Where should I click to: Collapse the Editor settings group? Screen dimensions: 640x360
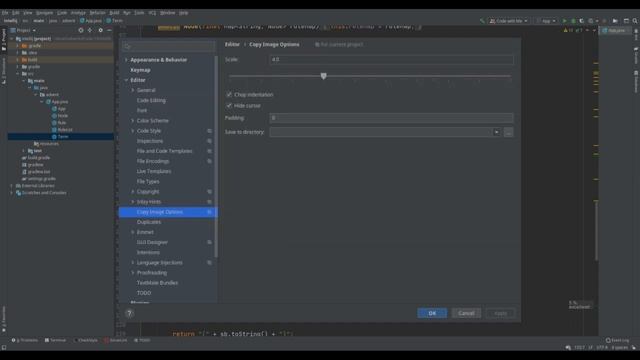click(126, 80)
